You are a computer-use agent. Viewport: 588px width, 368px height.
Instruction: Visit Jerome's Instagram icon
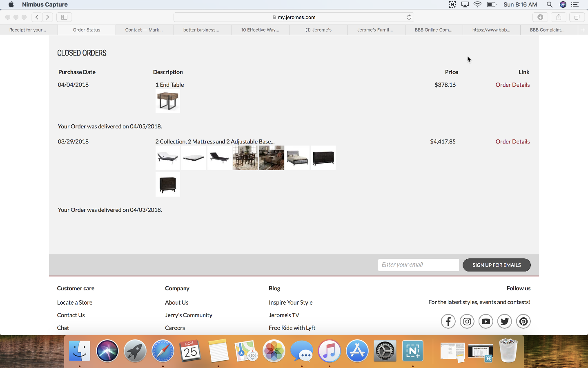click(x=467, y=321)
